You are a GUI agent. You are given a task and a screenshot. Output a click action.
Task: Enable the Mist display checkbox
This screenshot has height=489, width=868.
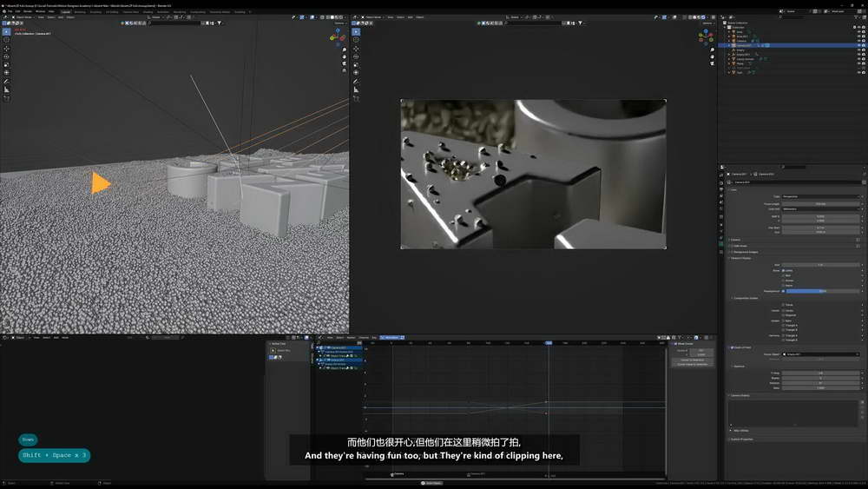(x=783, y=275)
